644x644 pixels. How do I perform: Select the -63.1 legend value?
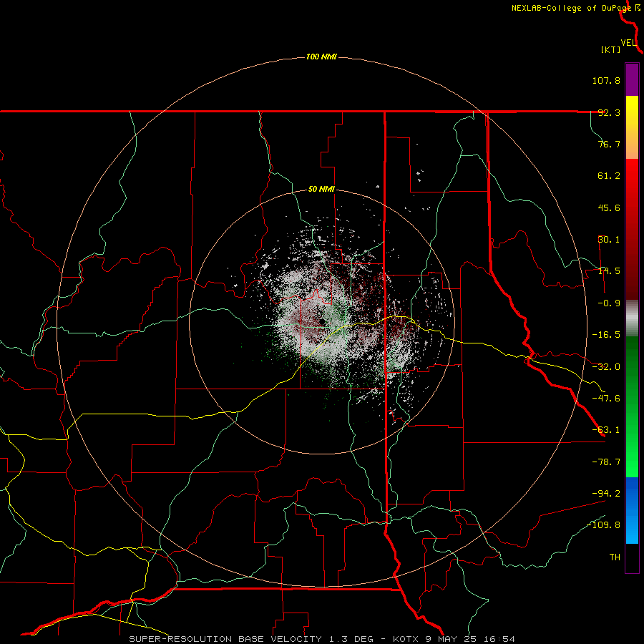click(x=606, y=430)
